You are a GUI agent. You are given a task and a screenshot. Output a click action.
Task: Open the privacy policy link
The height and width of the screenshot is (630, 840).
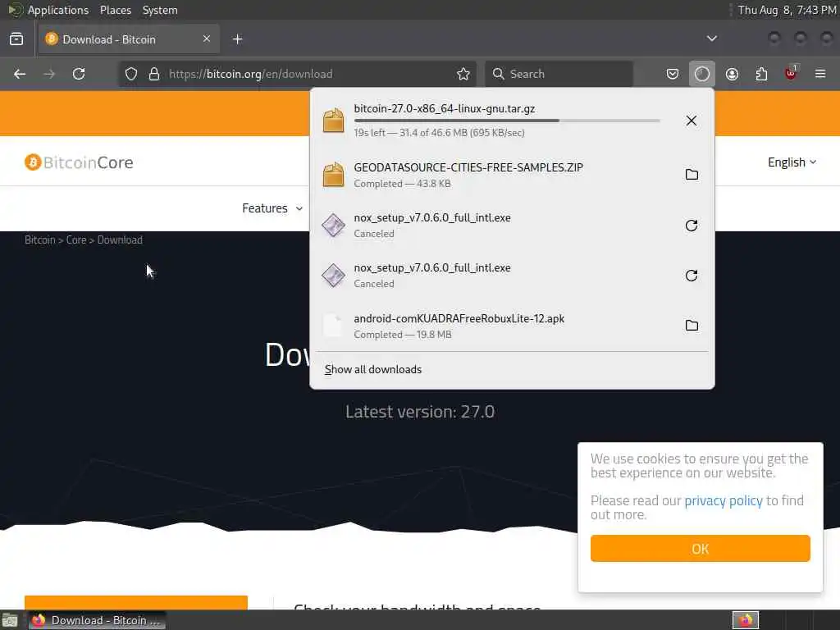point(724,501)
